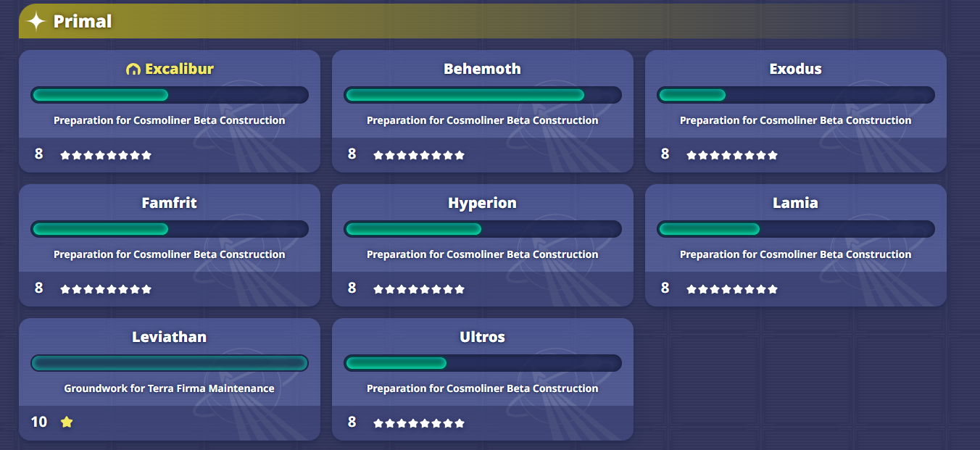This screenshot has width=980, height=450.
Task: Click Behemoth's eight-star rating row
Action: tap(419, 155)
